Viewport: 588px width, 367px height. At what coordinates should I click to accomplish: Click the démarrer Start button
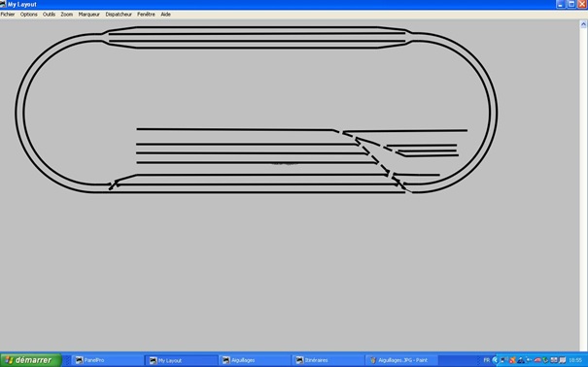tap(31, 360)
